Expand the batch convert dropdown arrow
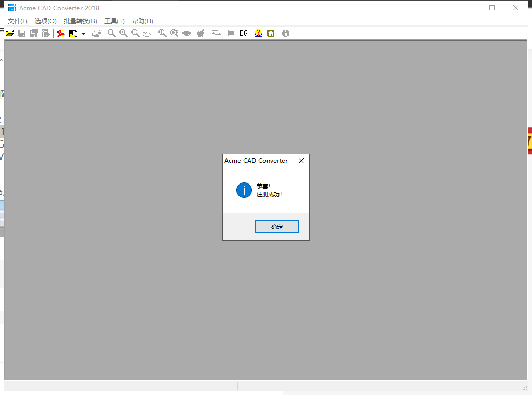Screen dimensions: 532x395 click(x=83, y=34)
